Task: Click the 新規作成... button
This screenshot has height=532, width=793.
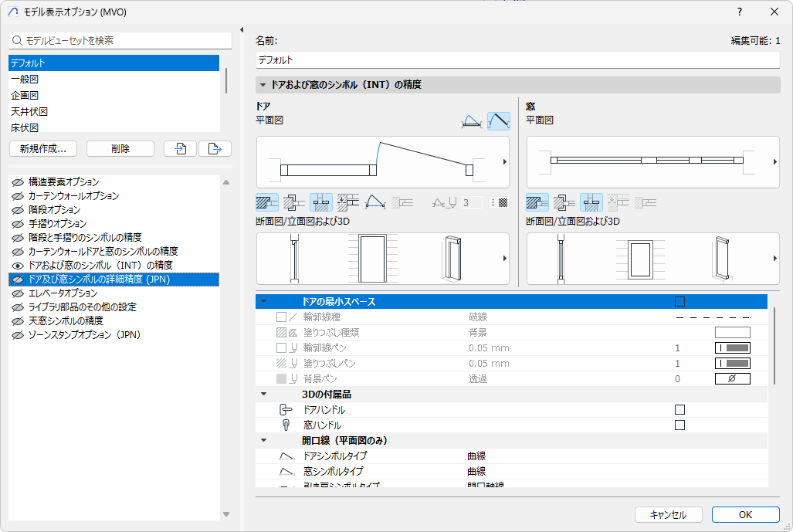Action: pyautogui.click(x=43, y=149)
